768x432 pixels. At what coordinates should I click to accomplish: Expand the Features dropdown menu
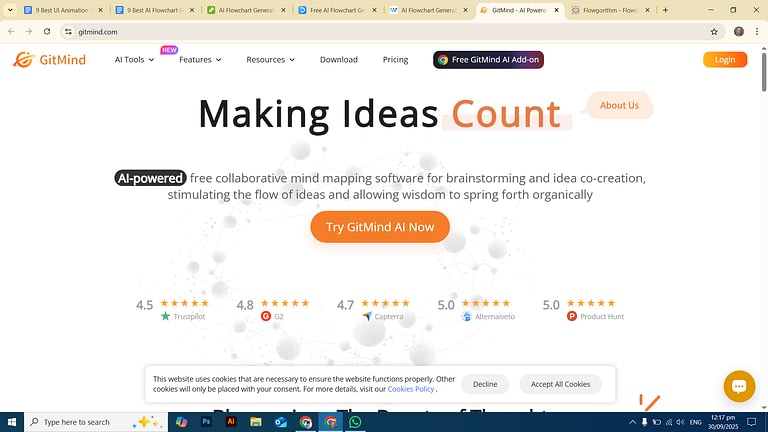point(200,60)
